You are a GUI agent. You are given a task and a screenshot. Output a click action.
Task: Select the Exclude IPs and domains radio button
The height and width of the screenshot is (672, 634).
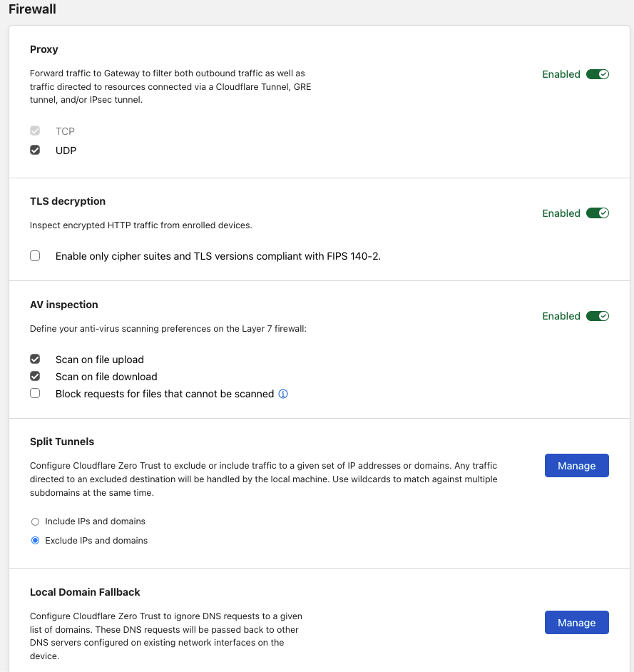pos(35,541)
